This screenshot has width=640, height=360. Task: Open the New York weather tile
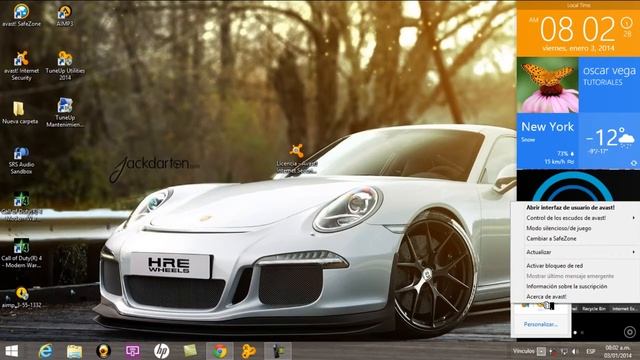(547, 141)
